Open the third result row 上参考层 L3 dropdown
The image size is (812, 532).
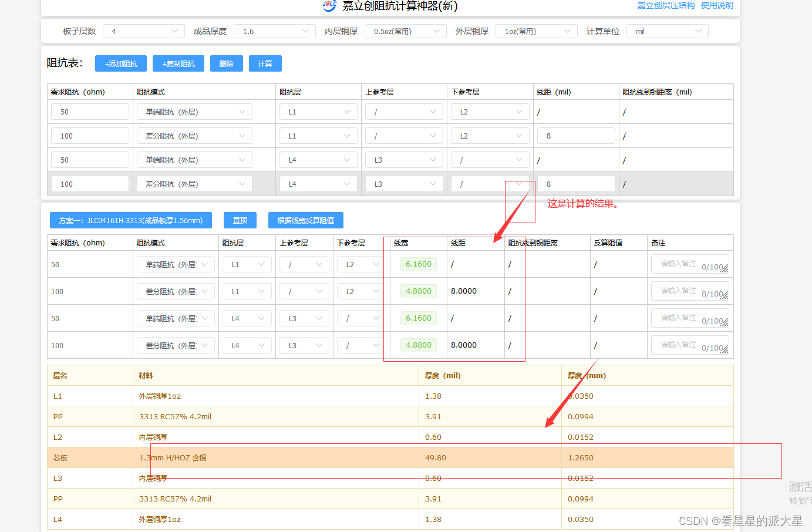[304, 318]
